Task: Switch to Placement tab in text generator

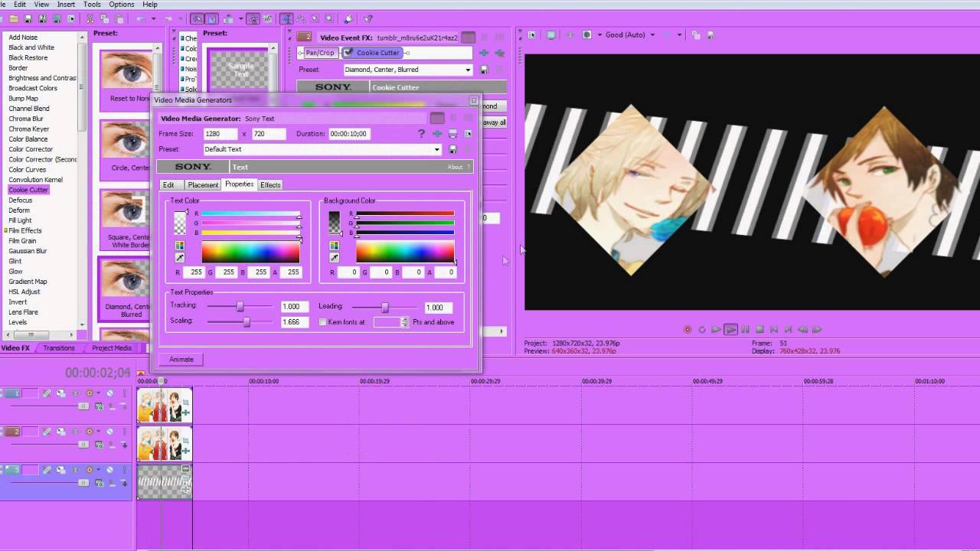Action: tap(203, 184)
